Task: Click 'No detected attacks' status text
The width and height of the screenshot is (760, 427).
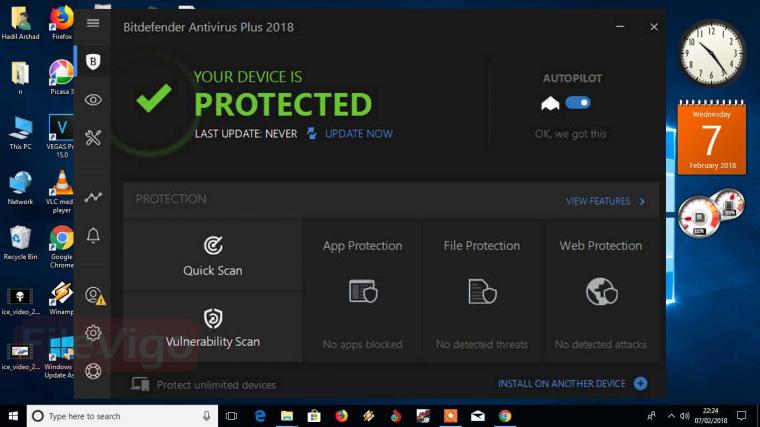Action: [x=601, y=344]
